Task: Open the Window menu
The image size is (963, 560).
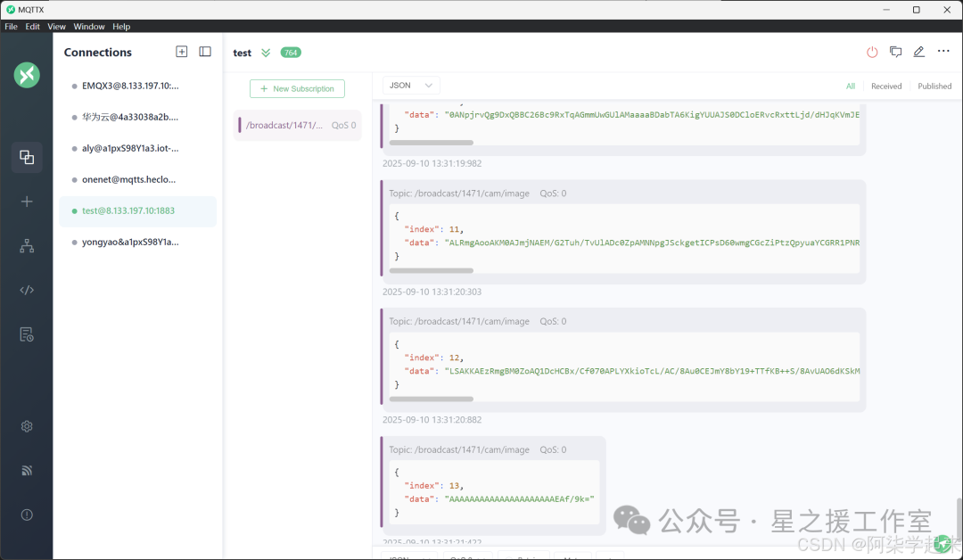Action: coord(89,27)
